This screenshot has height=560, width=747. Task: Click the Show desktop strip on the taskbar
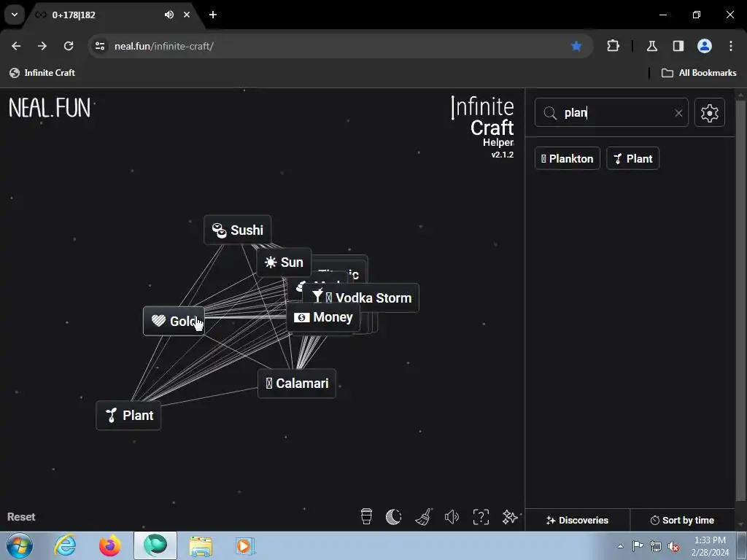(743, 545)
